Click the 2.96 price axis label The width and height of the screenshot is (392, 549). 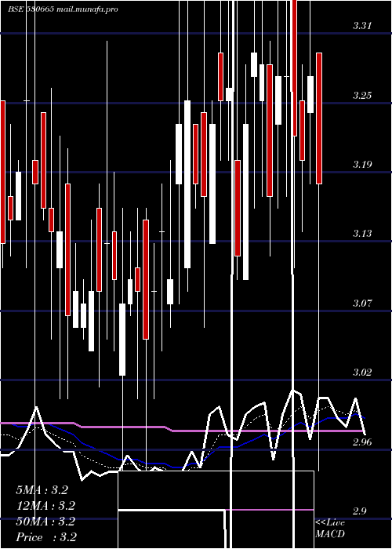362,442
